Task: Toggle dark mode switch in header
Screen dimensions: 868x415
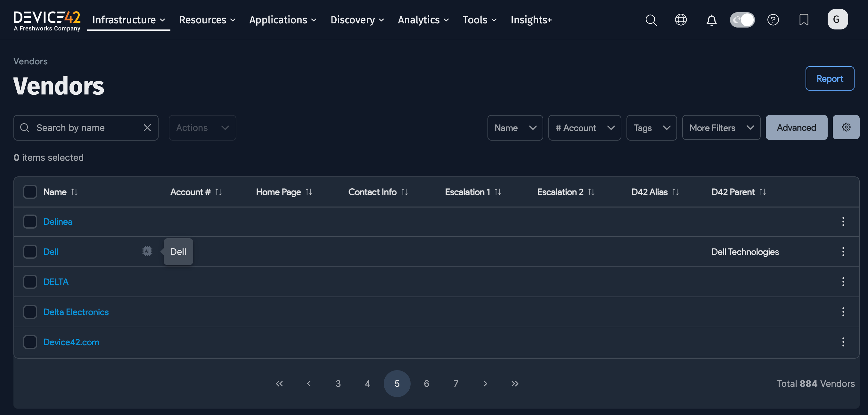Action: [x=742, y=20]
